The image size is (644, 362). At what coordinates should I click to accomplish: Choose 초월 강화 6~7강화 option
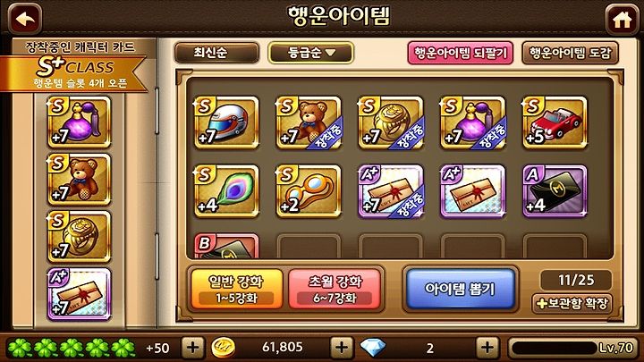coord(335,289)
